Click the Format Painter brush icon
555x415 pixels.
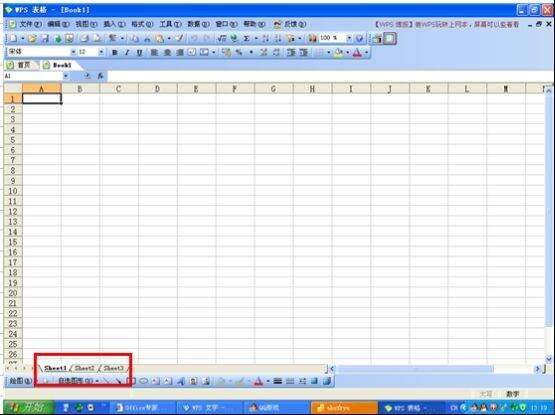(x=179, y=38)
